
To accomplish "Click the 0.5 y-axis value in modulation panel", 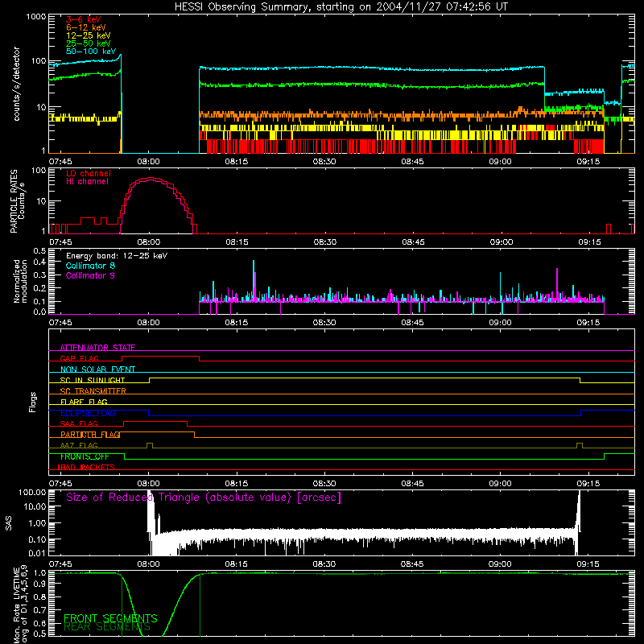I will (39, 250).
